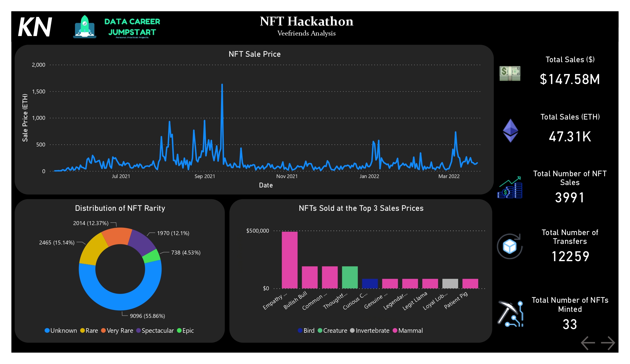Select Mammal in bar chart legend
This screenshot has width=630, height=364.
(x=408, y=331)
